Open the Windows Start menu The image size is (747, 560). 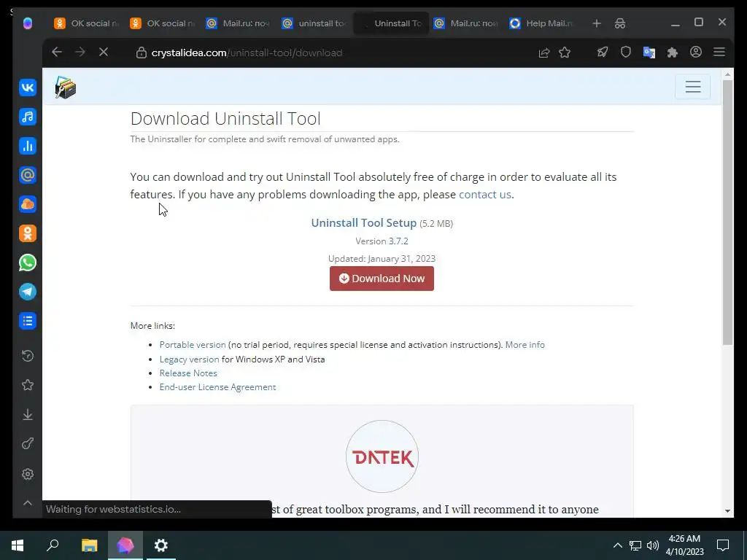(x=18, y=545)
